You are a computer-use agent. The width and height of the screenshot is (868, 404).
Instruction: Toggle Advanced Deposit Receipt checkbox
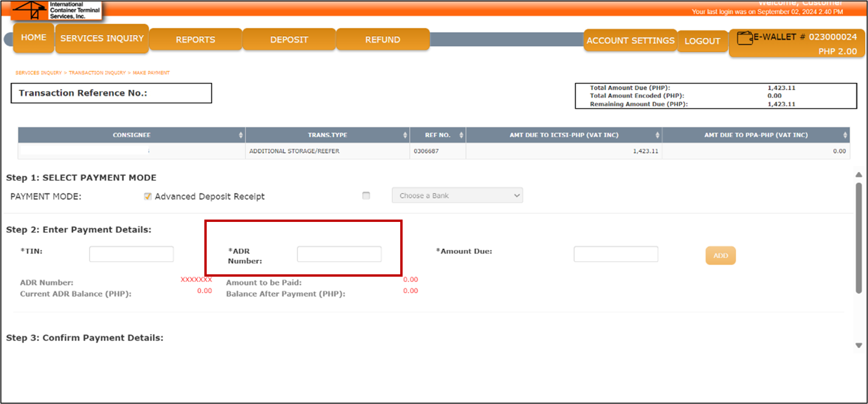pyautogui.click(x=148, y=197)
